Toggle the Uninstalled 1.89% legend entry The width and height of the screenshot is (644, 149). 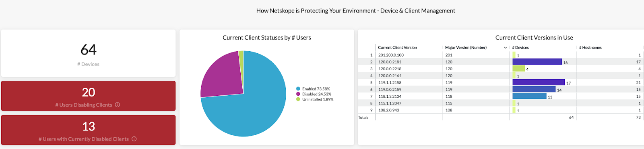[x=315, y=99]
